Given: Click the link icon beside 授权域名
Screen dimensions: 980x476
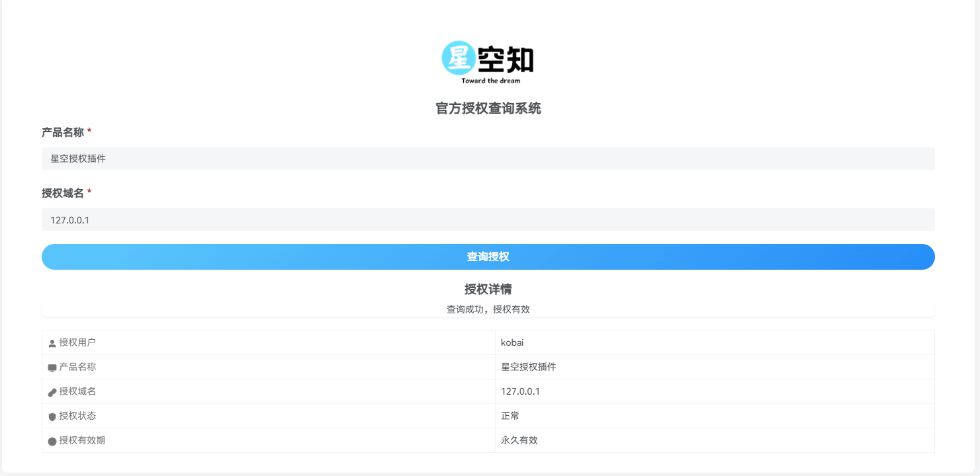Looking at the screenshot, I should [x=52, y=391].
